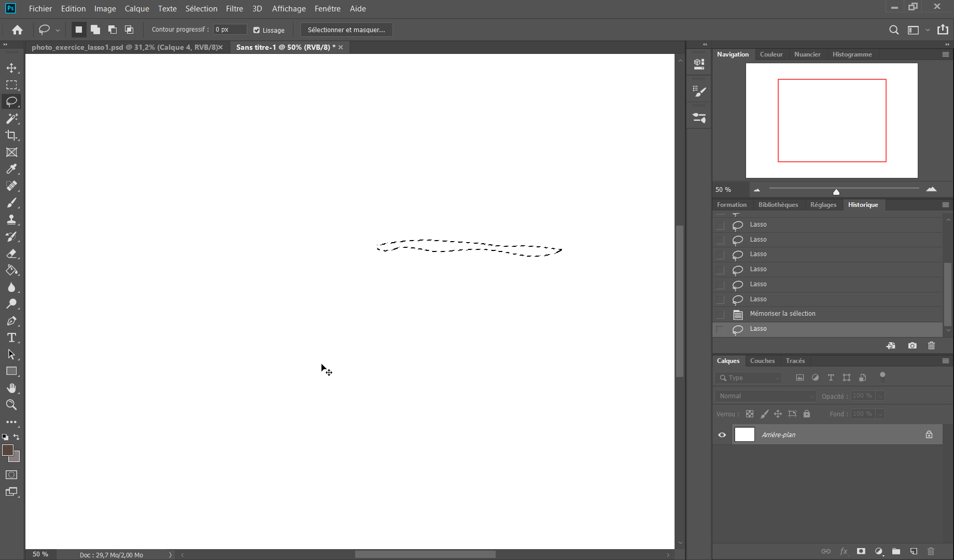Hide the Arrière-plan layer visibility
Image resolution: width=954 pixels, height=560 pixels.
tap(722, 435)
